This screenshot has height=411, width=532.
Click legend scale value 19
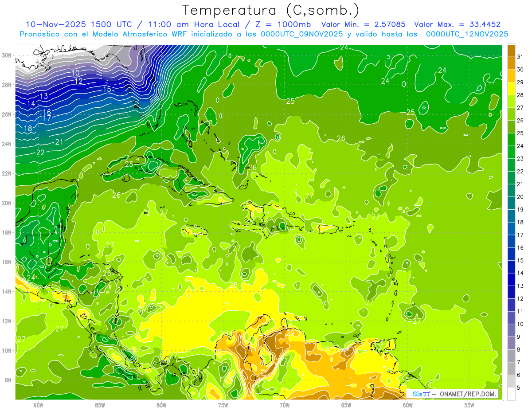coord(521,209)
